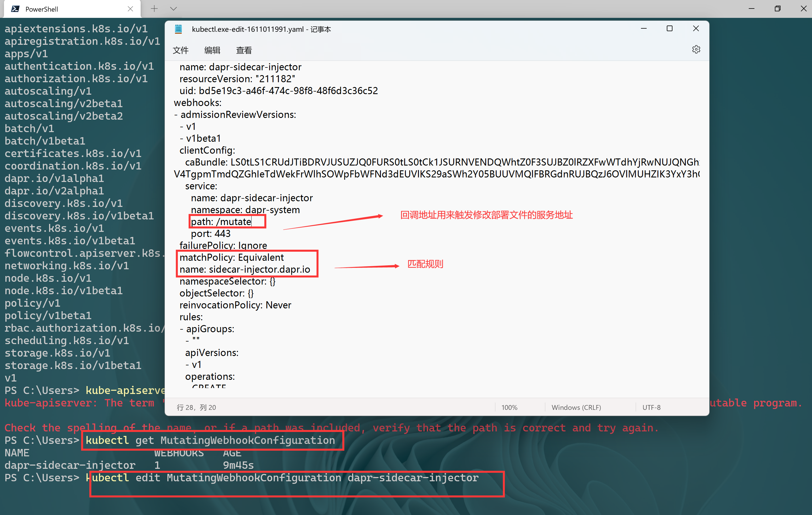Open the 文件 menu in Notepad
The image size is (812, 515).
(x=180, y=50)
